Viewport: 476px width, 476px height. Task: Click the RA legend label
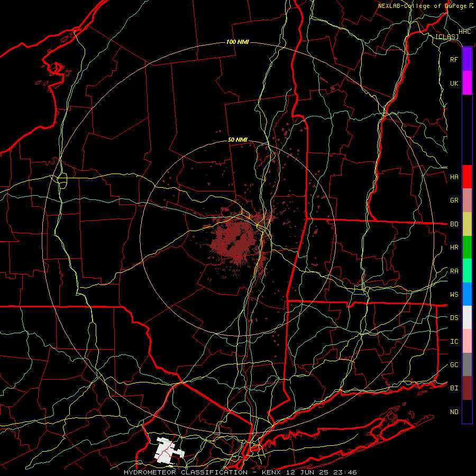point(454,271)
